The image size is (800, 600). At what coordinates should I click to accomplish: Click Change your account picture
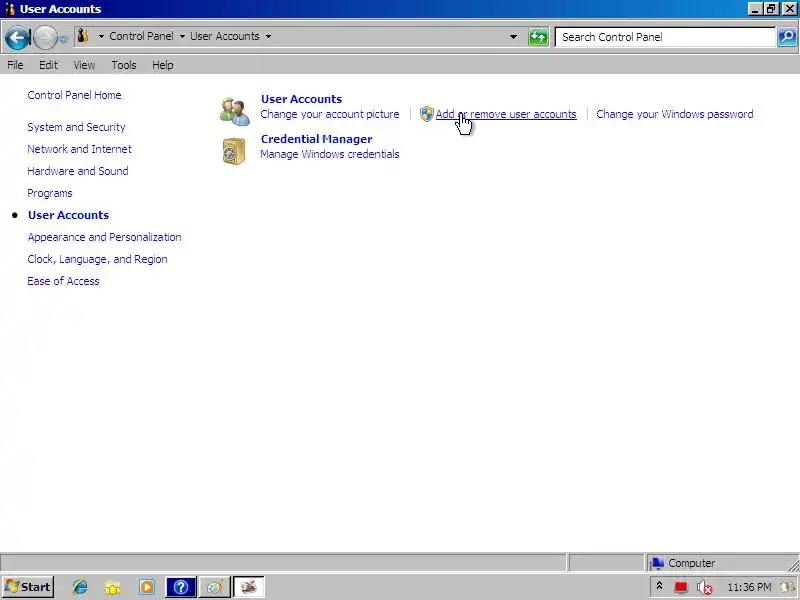(330, 114)
